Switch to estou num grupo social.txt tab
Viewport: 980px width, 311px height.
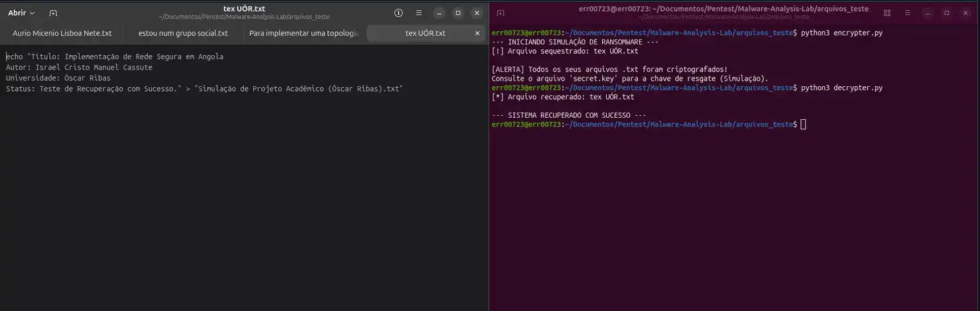[x=183, y=33]
